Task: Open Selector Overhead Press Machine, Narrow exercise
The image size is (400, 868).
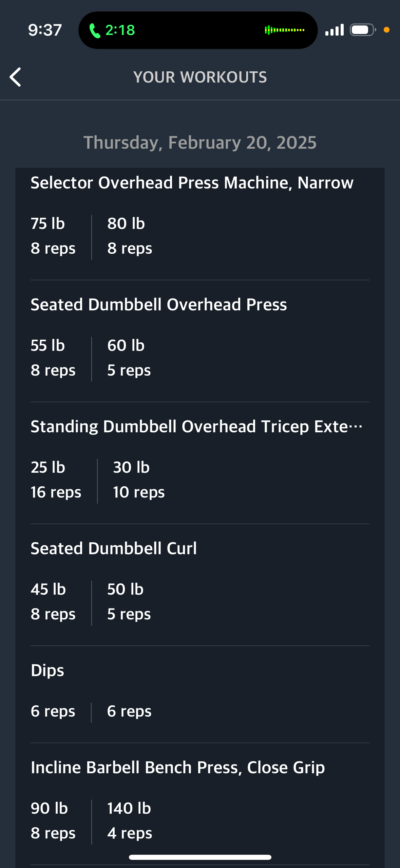Action: (192, 183)
